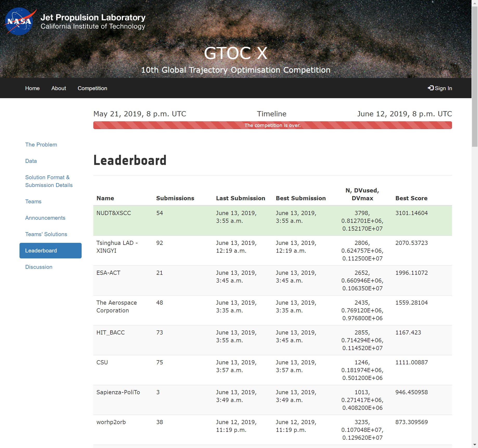Open Teams' Solutions link

tap(46, 234)
